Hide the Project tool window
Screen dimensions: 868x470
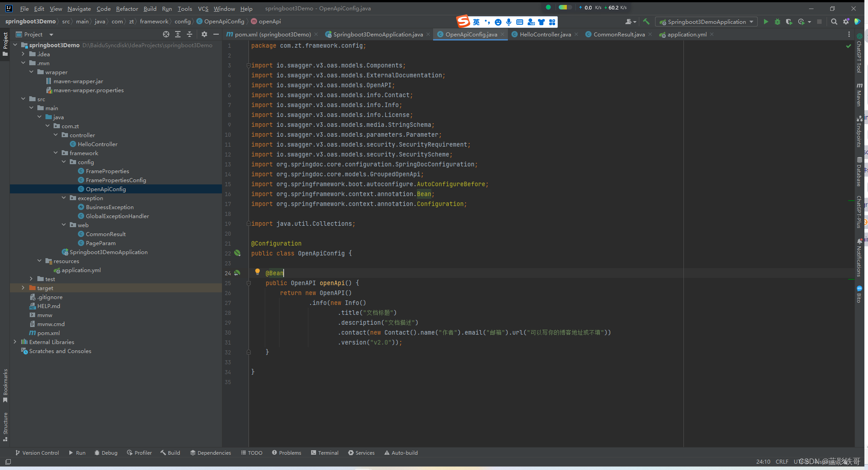(x=216, y=34)
